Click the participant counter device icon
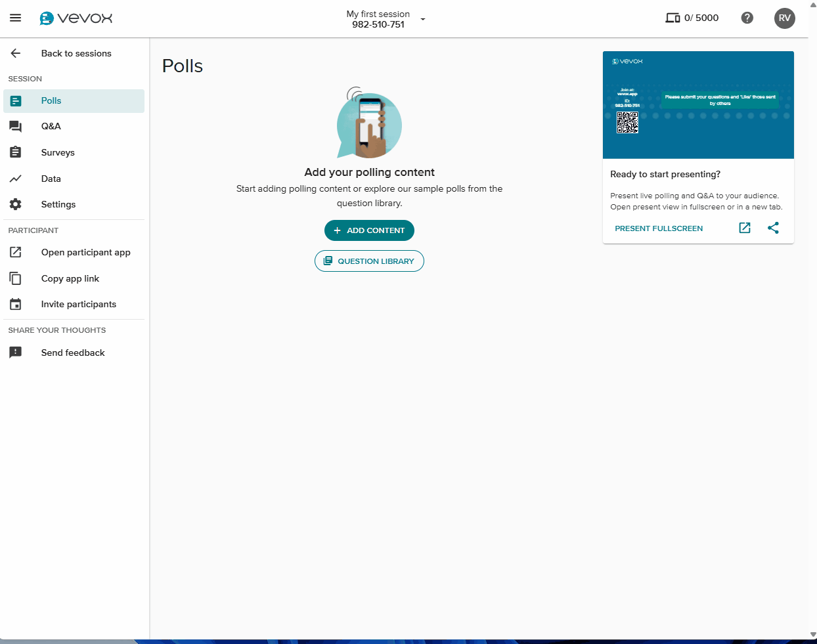This screenshot has height=644, width=817. click(x=673, y=18)
